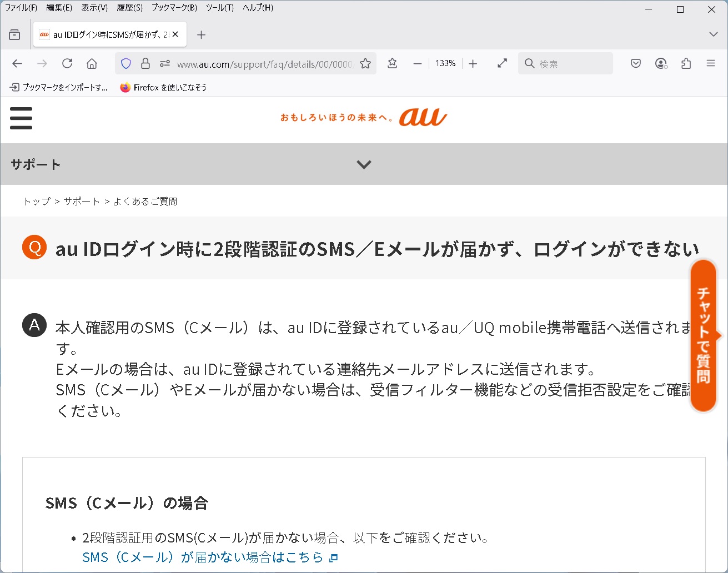Open the ツール(T) menu

click(x=220, y=8)
